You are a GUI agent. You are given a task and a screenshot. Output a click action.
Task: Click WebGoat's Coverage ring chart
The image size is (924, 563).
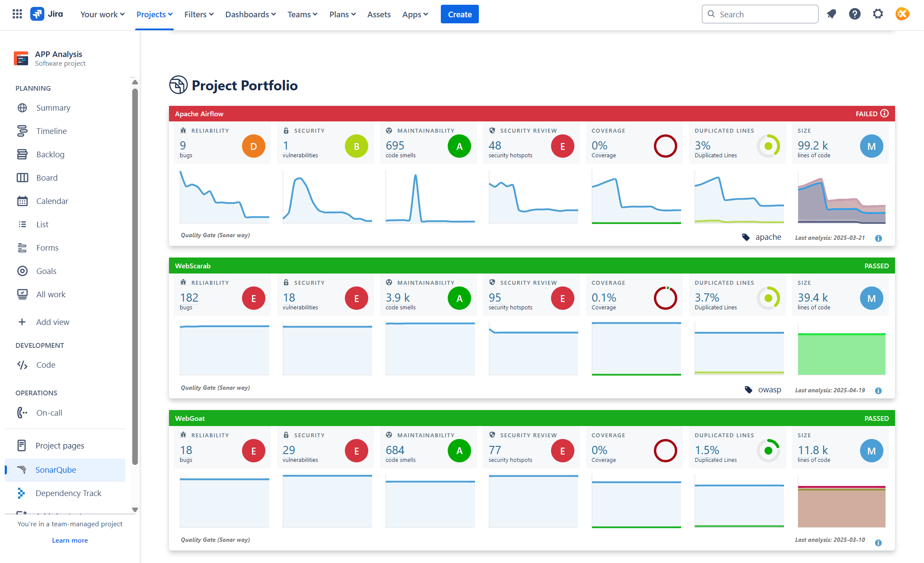[665, 450]
